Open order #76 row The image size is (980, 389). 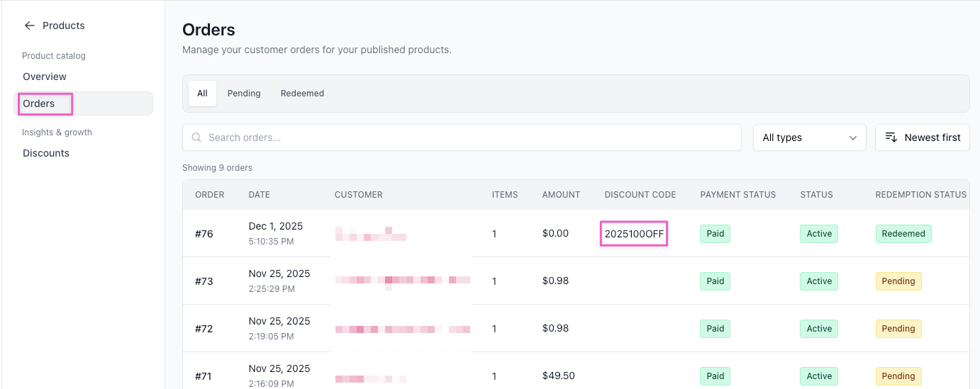tap(204, 234)
